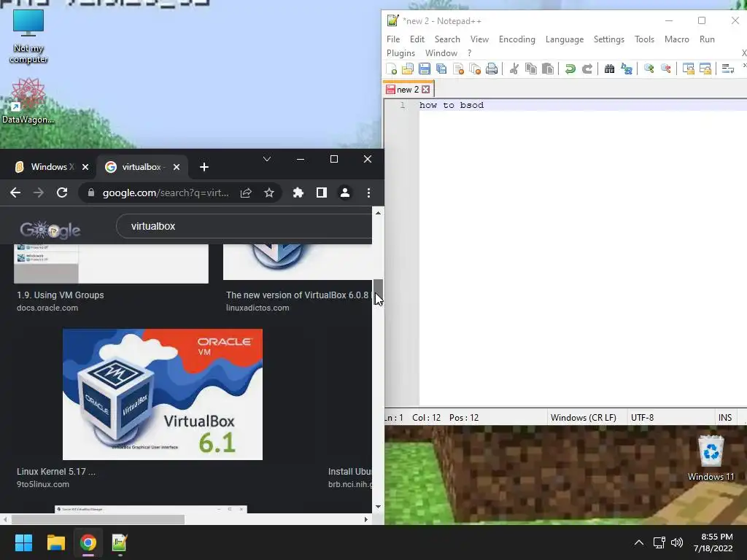Open the Macro menu
The width and height of the screenshot is (747, 560).
point(676,39)
